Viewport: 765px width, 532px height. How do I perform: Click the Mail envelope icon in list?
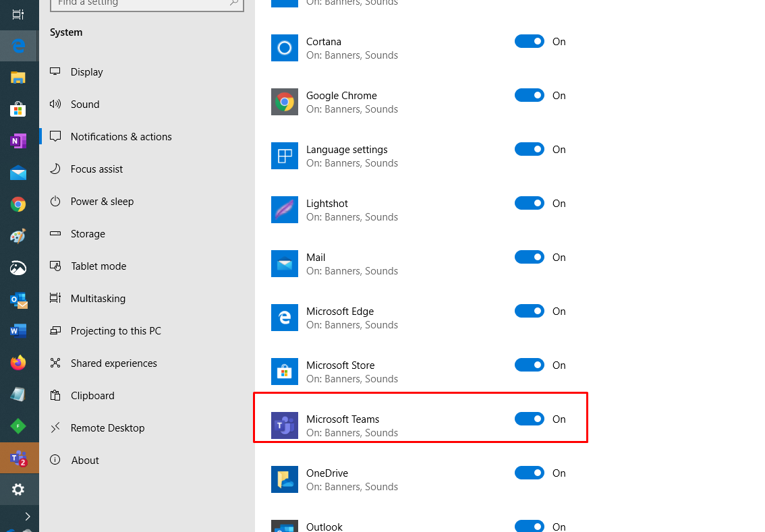[285, 264]
